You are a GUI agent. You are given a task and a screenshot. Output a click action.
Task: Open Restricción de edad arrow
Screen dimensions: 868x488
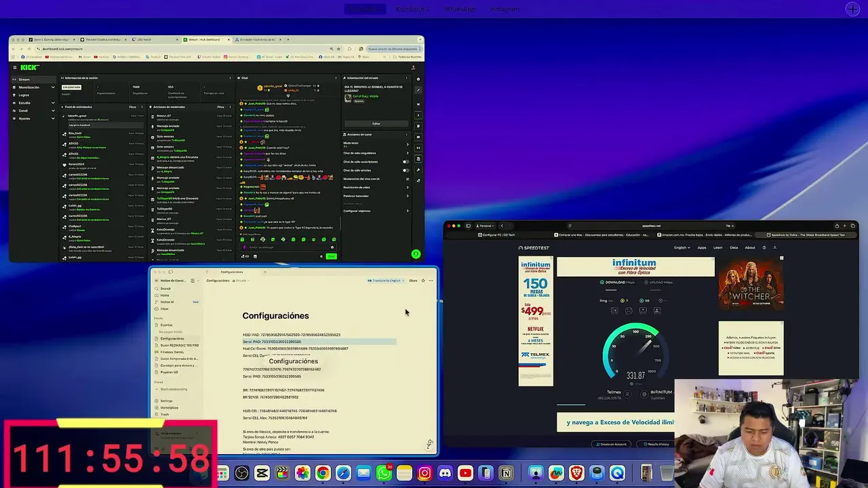(x=408, y=187)
